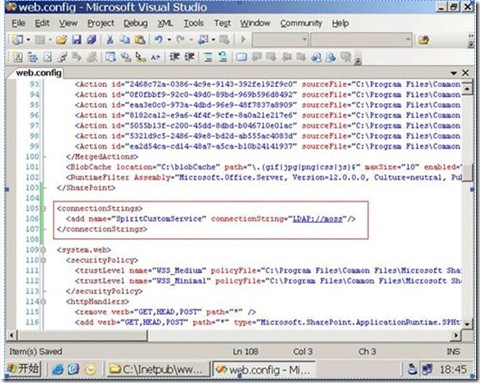Click the Save All icon
Viewport: 480px width, 383px height.
pos(91,40)
